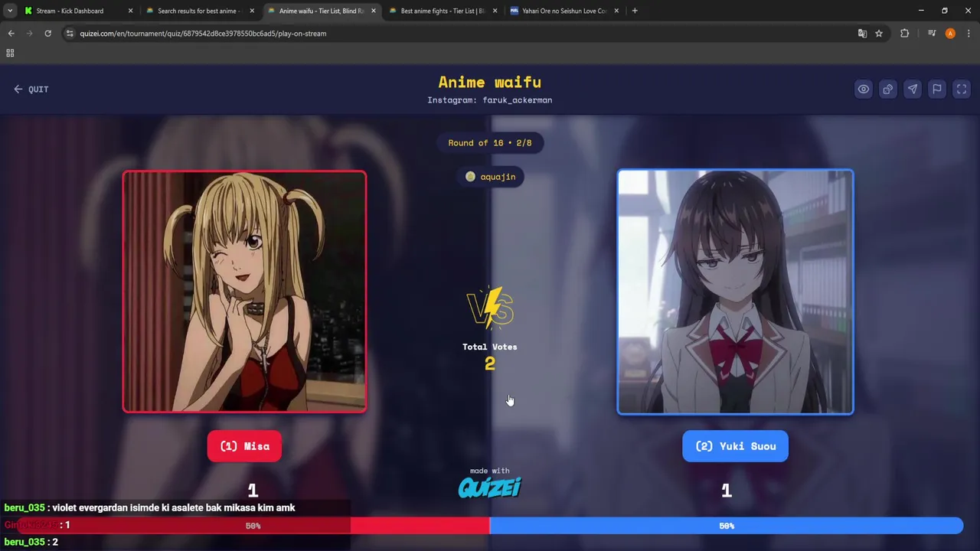The width and height of the screenshot is (980, 551).
Task: Click the site info icon in address bar
Action: click(x=70, y=34)
